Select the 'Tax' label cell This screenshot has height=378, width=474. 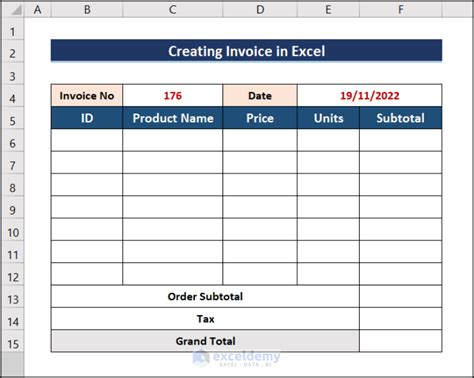(x=205, y=319)
